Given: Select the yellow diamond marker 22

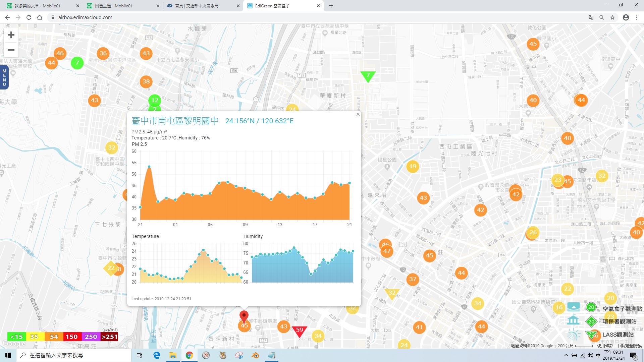Looking at the screenshot, I should click(x=110, y=268).
